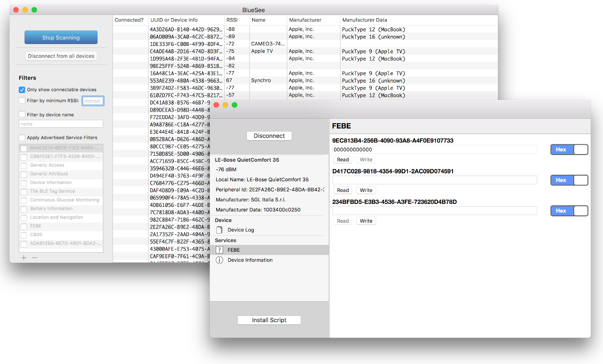Select the Synchro device name cell

[x=261, y=81]
